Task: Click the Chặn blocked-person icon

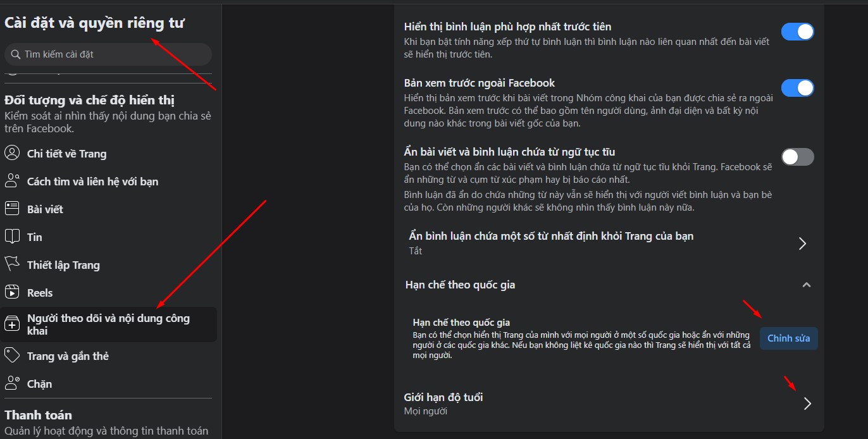Action: coord(12,383)
